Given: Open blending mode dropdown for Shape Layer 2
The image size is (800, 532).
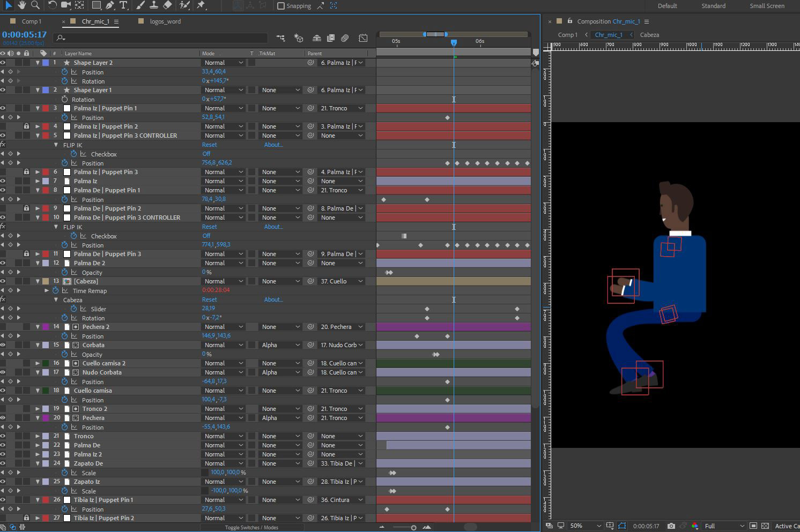Looking at the screenshot, I should click(x=223, y=63).
